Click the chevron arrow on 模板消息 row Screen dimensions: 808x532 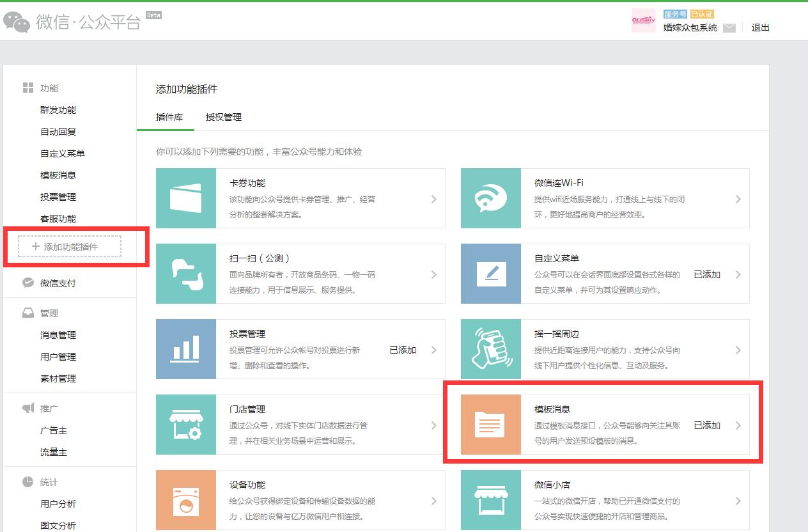tap(738, 425)
